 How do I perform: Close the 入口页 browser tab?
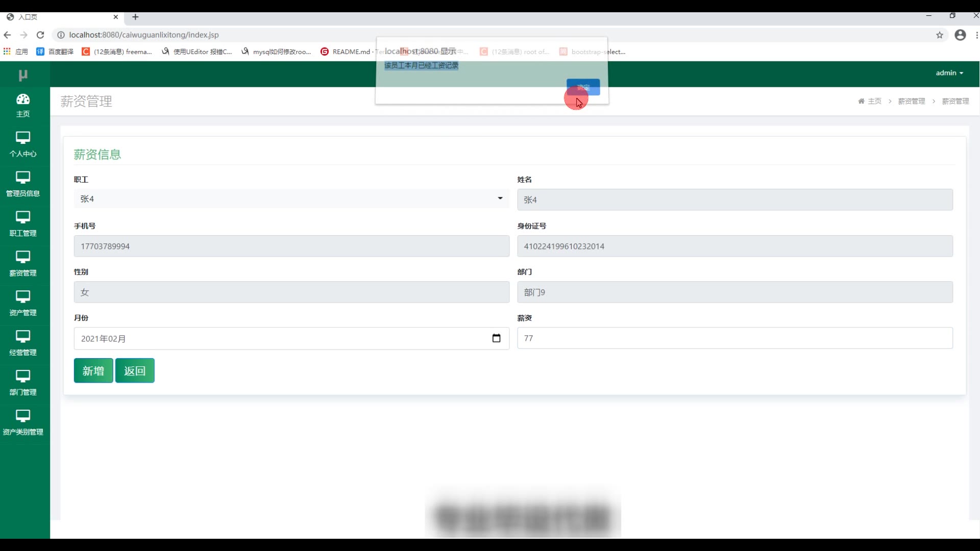pyautogui.click(x=116, y=17)
